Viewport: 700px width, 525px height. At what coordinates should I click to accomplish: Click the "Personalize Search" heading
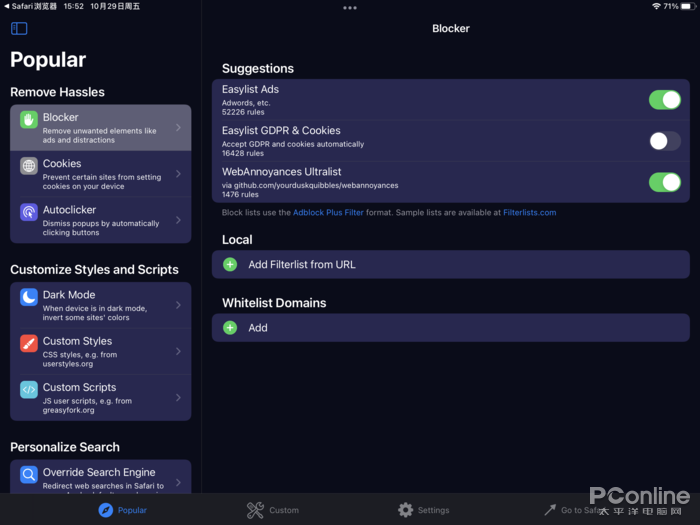click(x=65, y=447)
